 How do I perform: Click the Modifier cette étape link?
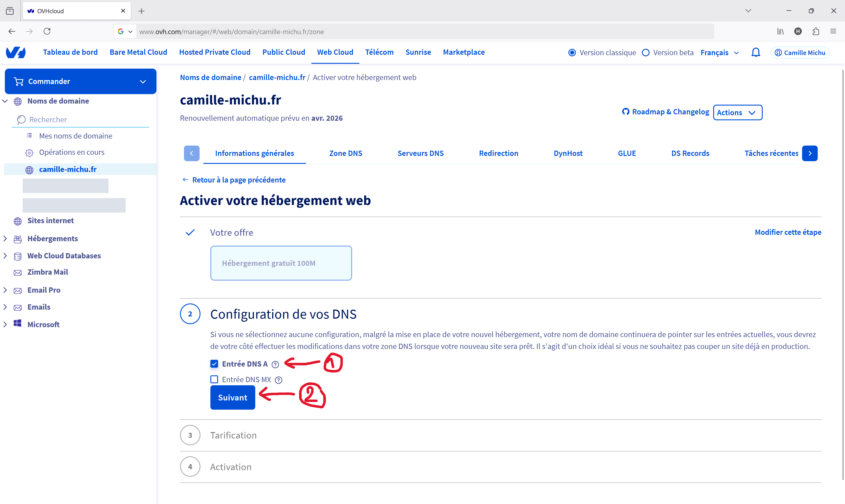click(x=788, y=232)
